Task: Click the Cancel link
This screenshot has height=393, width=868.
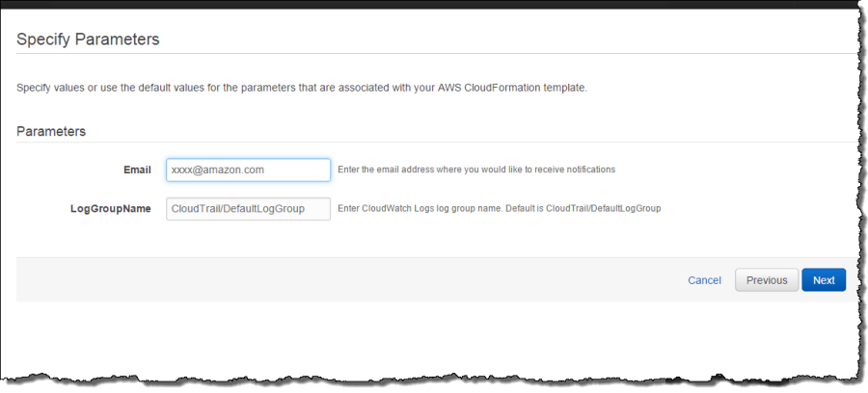Action: pos(704,280)
